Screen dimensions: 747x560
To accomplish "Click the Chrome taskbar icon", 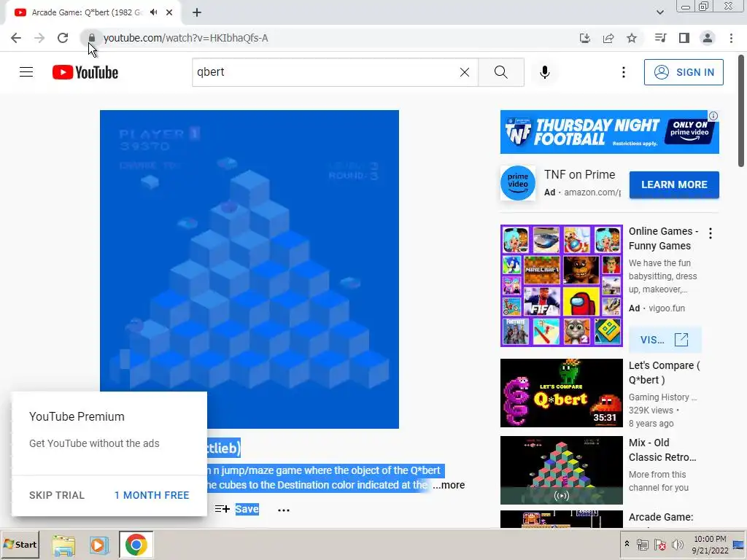I will [x=136, y=545].
